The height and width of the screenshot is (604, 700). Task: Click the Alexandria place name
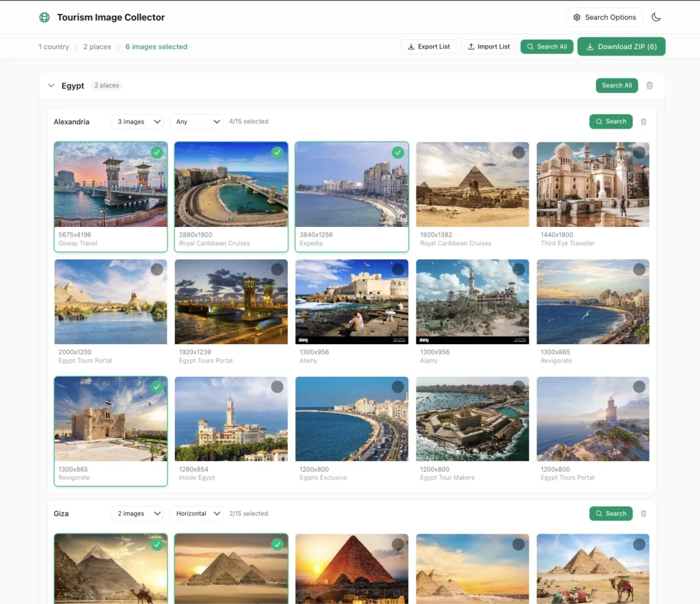click(71, 122)
